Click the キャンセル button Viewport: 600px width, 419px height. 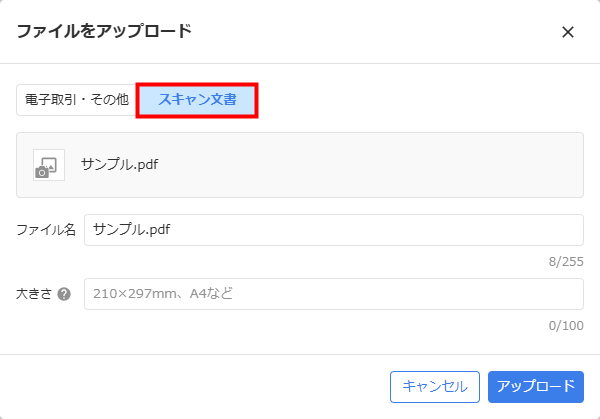pos(435,386)
